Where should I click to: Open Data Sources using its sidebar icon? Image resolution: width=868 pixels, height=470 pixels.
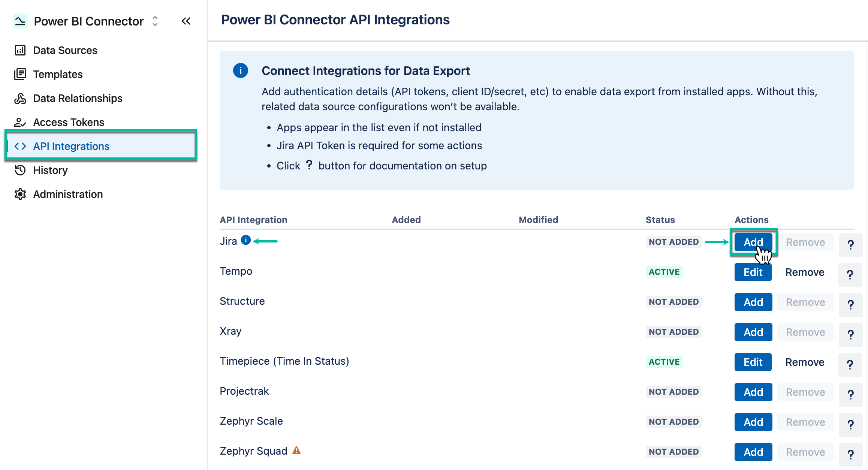pyautogui.click(x=20, y=50)
